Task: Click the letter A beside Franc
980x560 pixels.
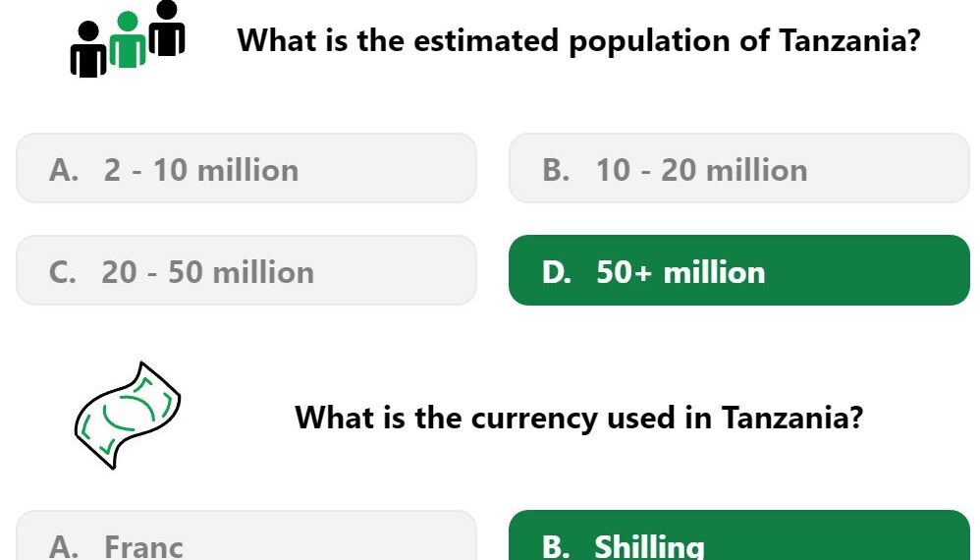Action: click(x=64, y=547)
